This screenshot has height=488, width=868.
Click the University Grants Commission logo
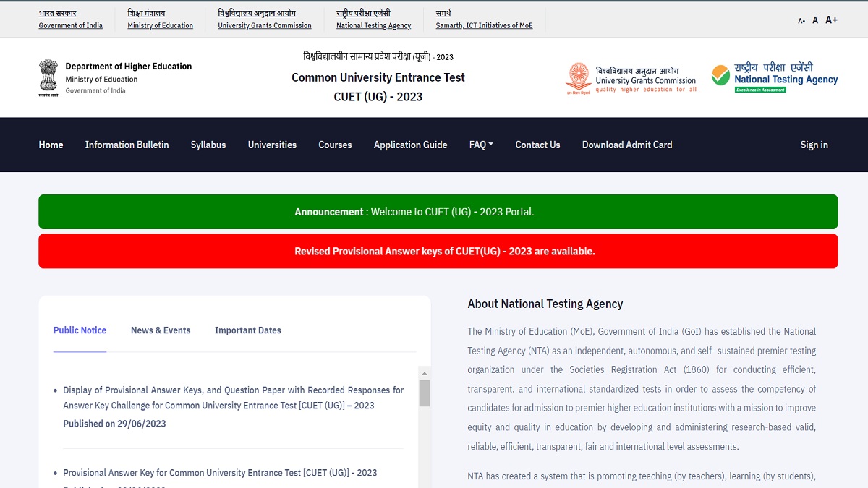(631, 80)
